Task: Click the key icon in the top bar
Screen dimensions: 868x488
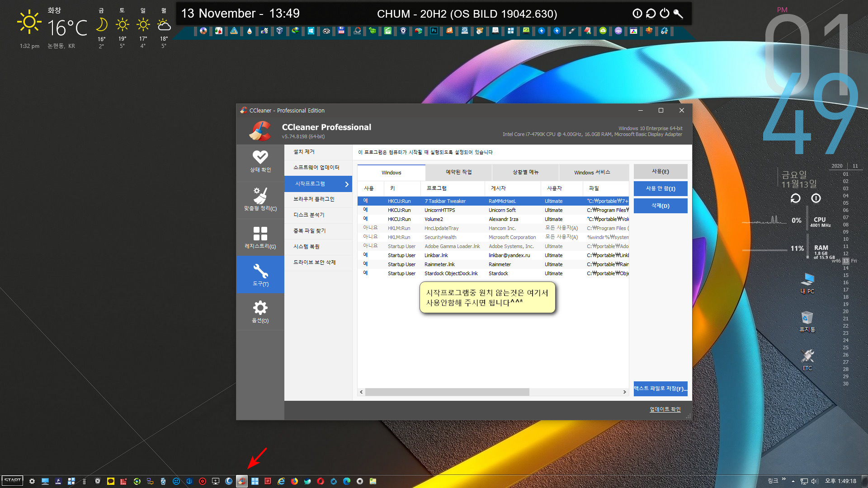Action: (x=678, y=14)
